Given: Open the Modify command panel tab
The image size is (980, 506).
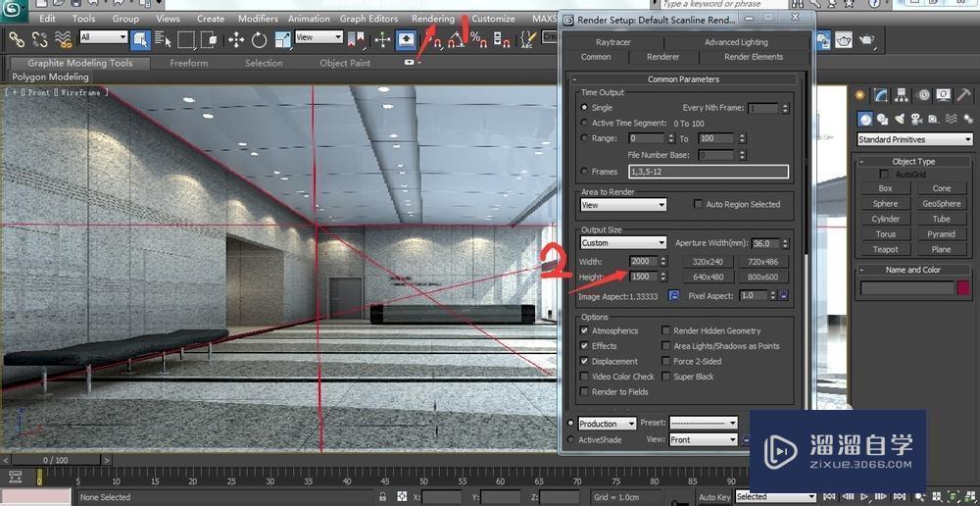Looking at the screenshot, I should click(x=881, y=95).
